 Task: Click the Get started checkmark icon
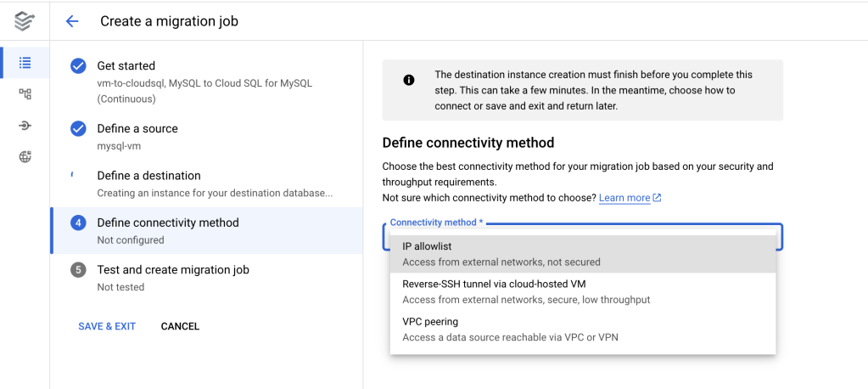(x=78, y=66)
